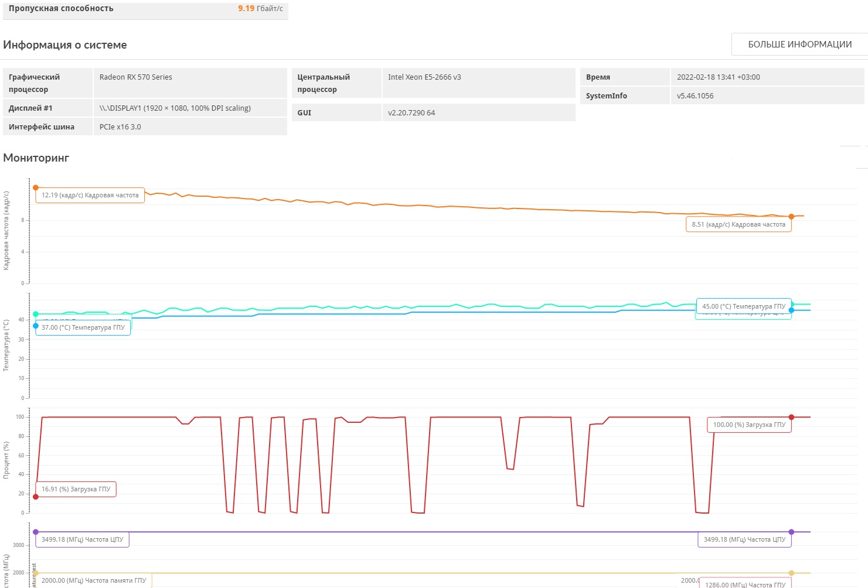Image resolution: width=868 pixels, height=588 pixels.
Task: Click the GUI version 'v2.20.7290 64'
Action: click(x=411, y=113)
